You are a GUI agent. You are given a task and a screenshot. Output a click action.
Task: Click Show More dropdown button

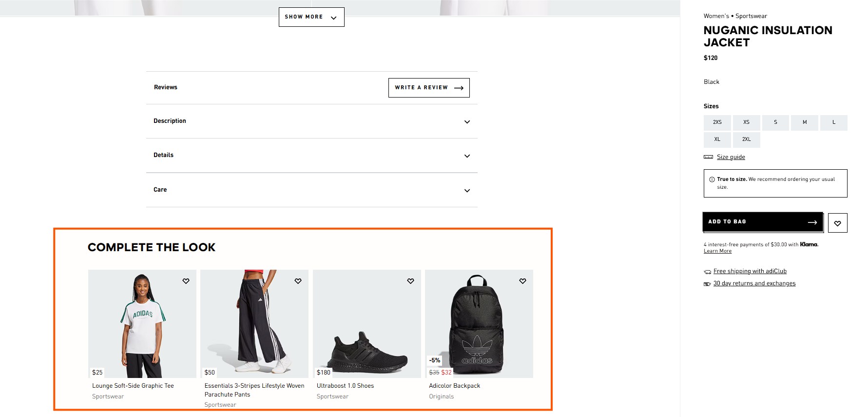[x=311, y=17]
